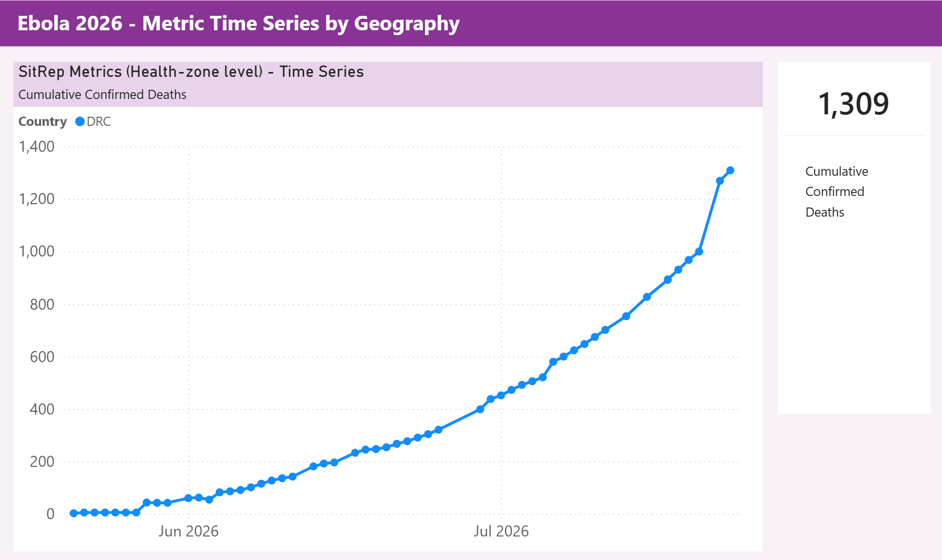This screenshot has height=560, width=942.
Task: Click the Ebola 2026 page header title
Action: [x=238, y=23]
